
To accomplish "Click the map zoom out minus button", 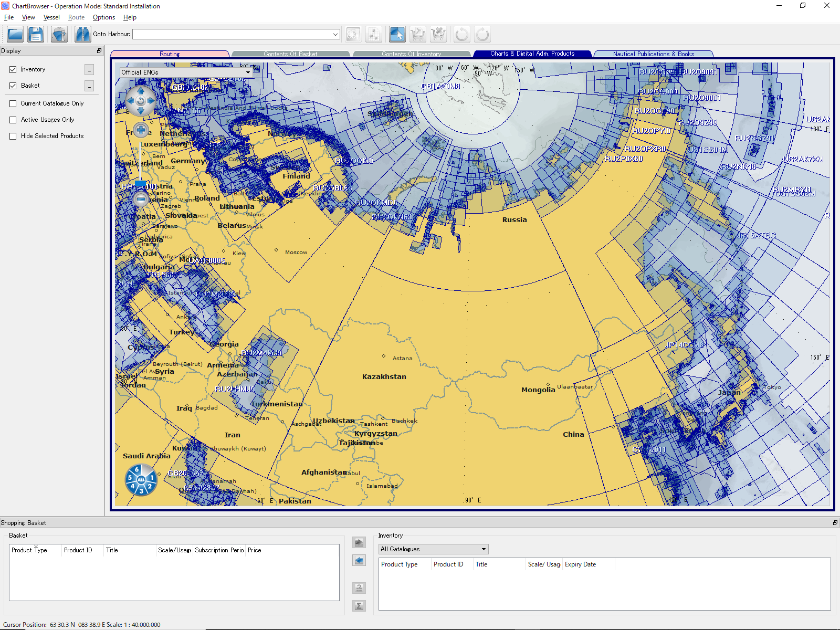I will pos(141,199).
